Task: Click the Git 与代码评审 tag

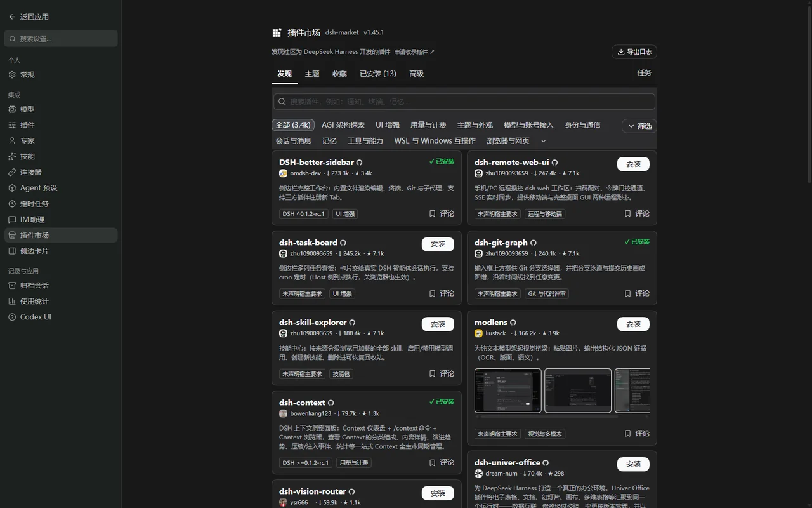Action: pos(547,293)
